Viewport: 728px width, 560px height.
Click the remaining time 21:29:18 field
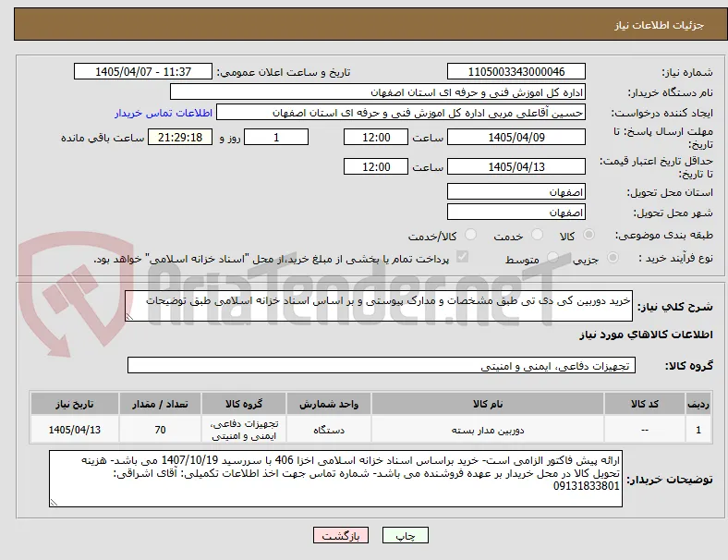pyautogui.click(x=180, y=137)
